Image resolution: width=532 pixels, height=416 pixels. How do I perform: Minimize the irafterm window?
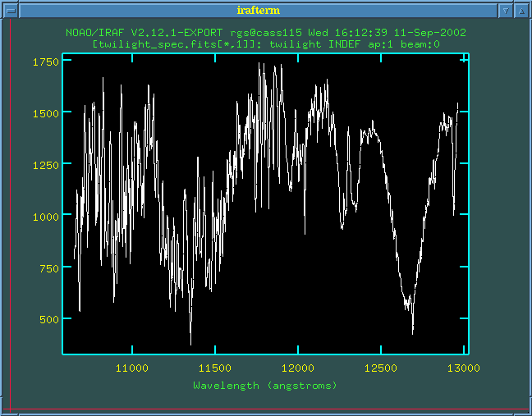(506, 11)
